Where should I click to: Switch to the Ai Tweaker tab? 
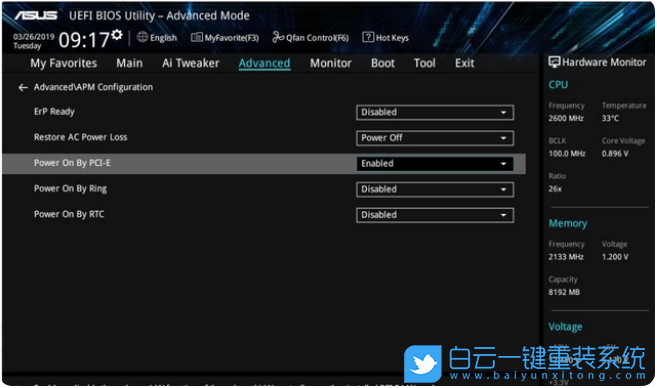click(x=191, y=63)
